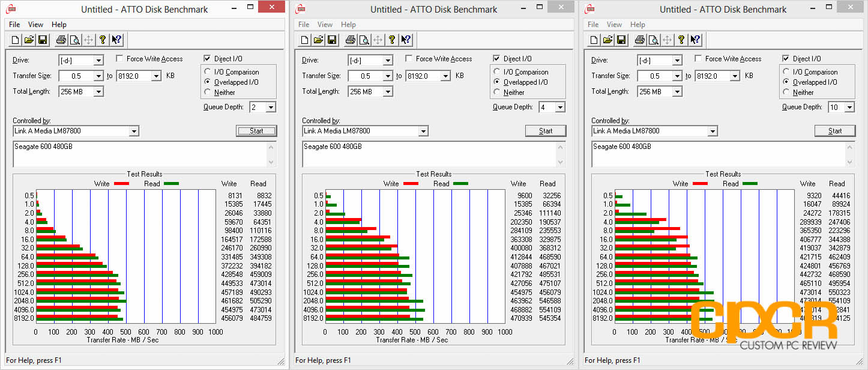Click description box in Queue Depth 4 window
The height and width of the screenshot is (370, 868).
434,154
